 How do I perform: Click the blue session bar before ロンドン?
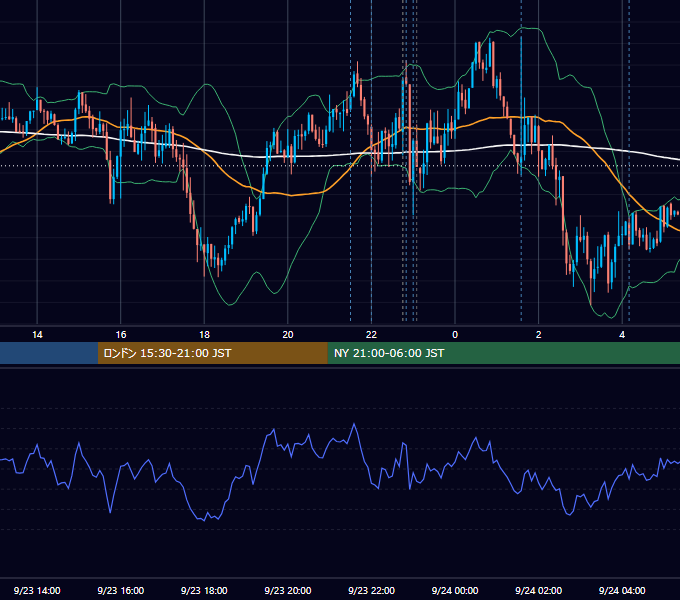49,353
